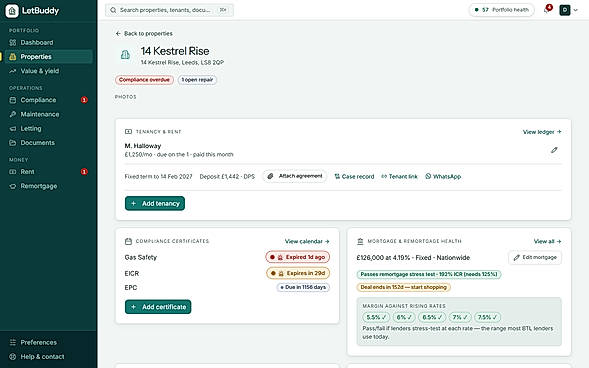Select the 7% rate chip
The width and height of the screenshot is (589, 368).
pyautogui.click(x=460, y=317)
